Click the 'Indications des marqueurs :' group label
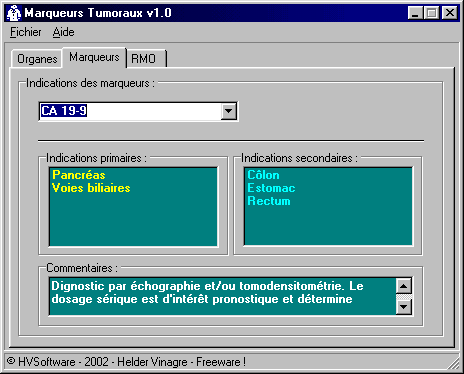Screen dimensions: 464x374 (x=90, y=83)
